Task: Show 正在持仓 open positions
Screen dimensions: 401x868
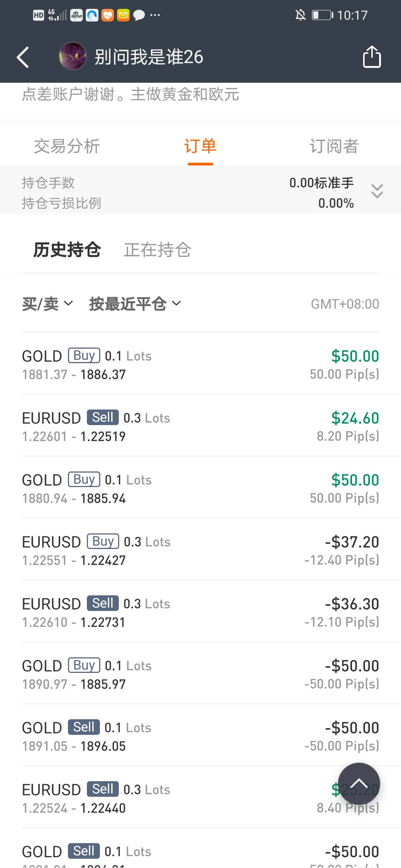Action: (157, 250)
